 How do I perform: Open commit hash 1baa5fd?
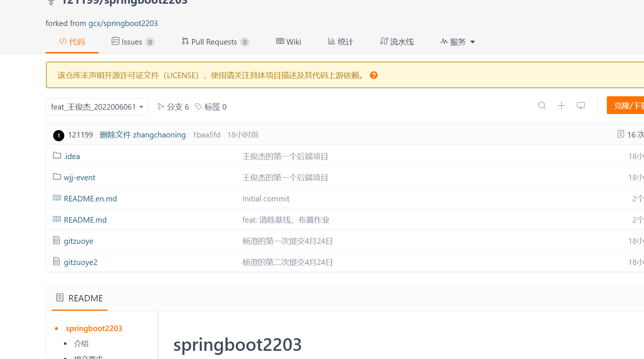click(x=207, y=135)
